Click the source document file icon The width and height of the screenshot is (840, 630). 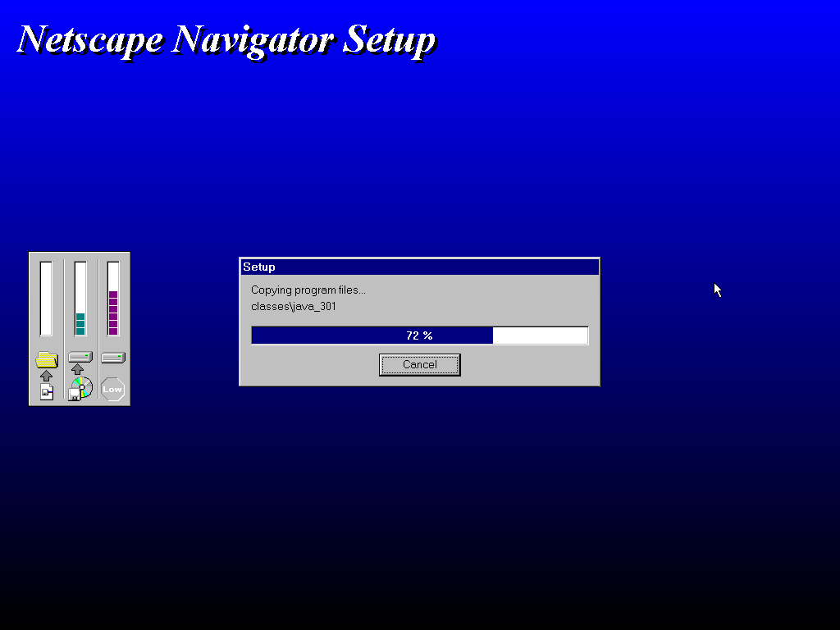tap(47, 391)
